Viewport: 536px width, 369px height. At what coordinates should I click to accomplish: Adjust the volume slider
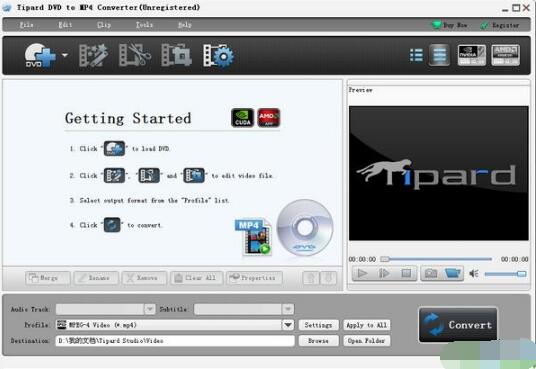point(505,274)
